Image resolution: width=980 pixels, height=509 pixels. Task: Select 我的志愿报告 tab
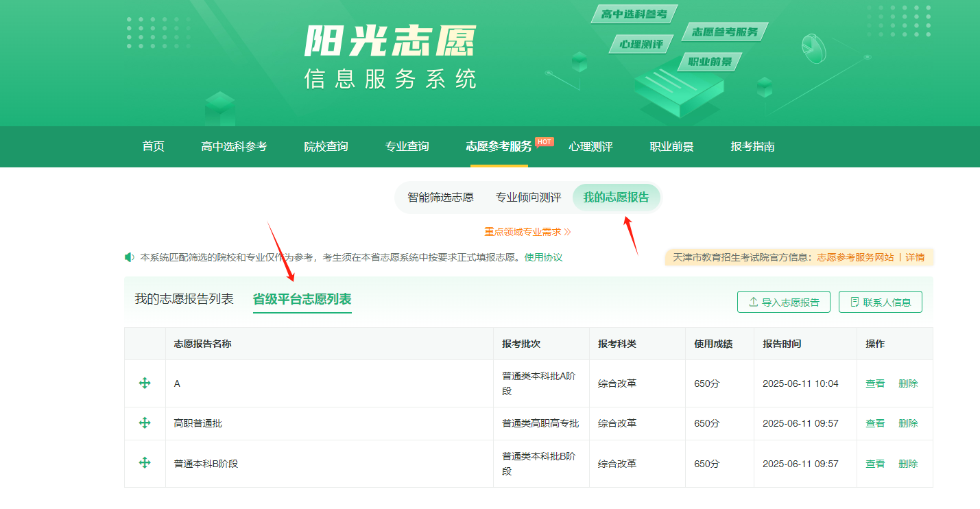(616, 198)
